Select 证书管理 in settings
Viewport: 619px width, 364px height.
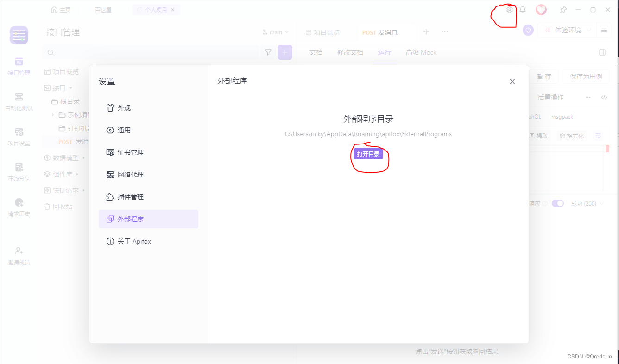point(148,152)
